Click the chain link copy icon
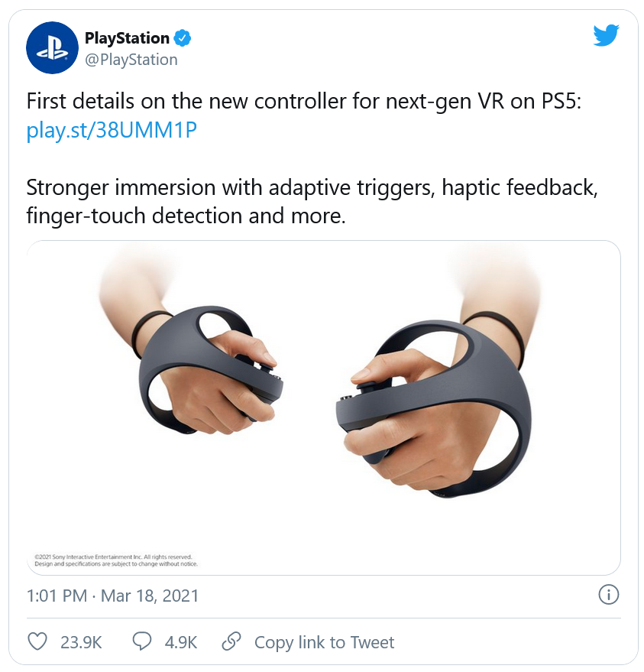Image resolution: width=644 pixels, height=672 pixels. [x=231, y=641]
